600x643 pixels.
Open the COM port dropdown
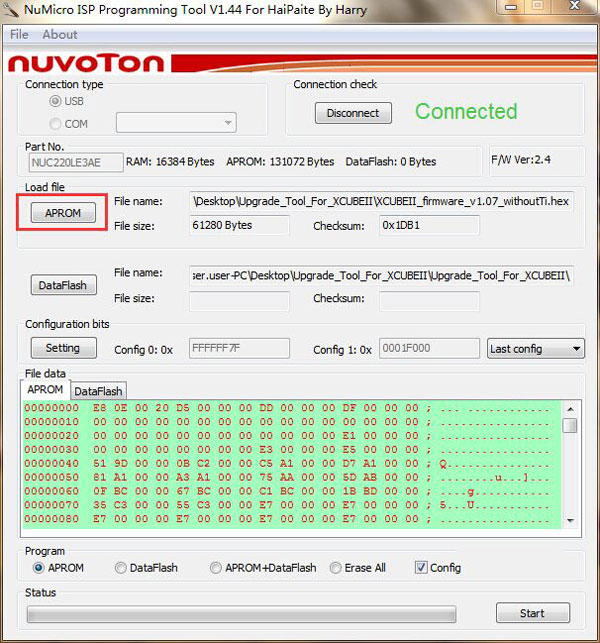(x=176, y=123)
